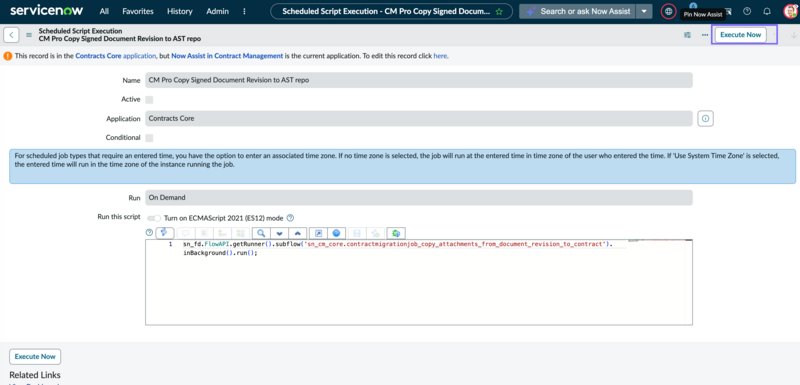The image size is (800, 385).
Task: Click the Application field Contracts Core
Action: point(419,118)
